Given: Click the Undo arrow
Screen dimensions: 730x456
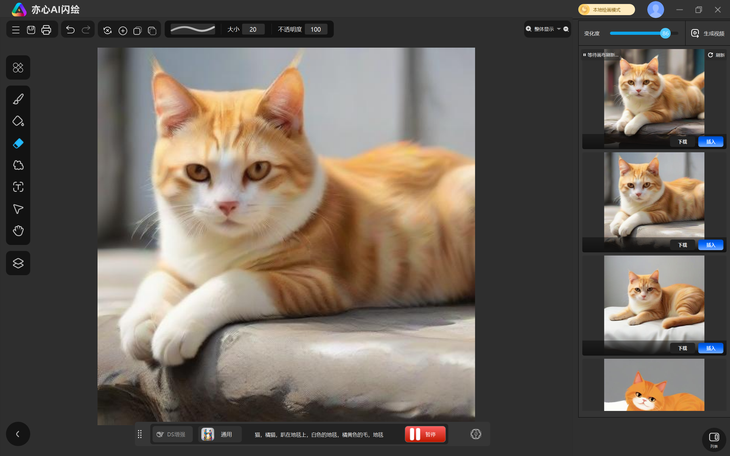Looking at the screenshot, I should pyautogui.click(x=70, y=30).
